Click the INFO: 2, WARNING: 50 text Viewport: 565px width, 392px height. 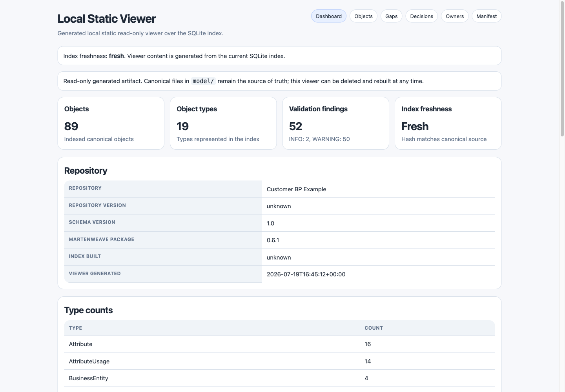pos(319,139)
